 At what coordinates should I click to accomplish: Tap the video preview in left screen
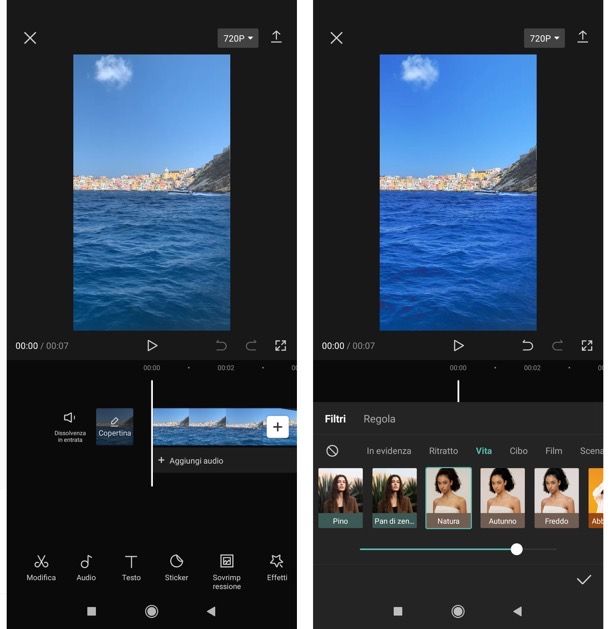[152, 193]
